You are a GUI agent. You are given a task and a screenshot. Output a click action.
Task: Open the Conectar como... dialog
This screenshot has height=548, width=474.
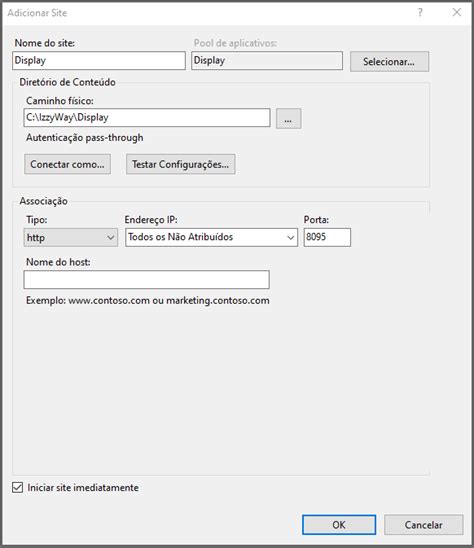(67, 164)
